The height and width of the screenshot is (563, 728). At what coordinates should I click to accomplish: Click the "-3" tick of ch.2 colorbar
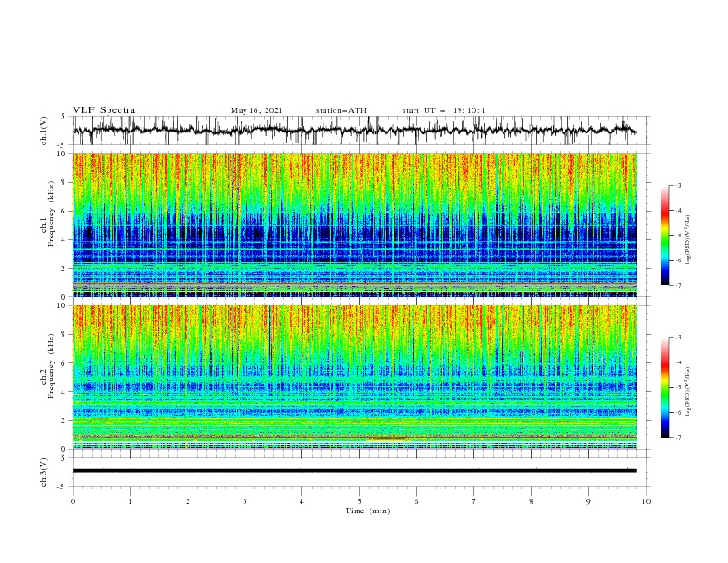(x=677, y=338)
